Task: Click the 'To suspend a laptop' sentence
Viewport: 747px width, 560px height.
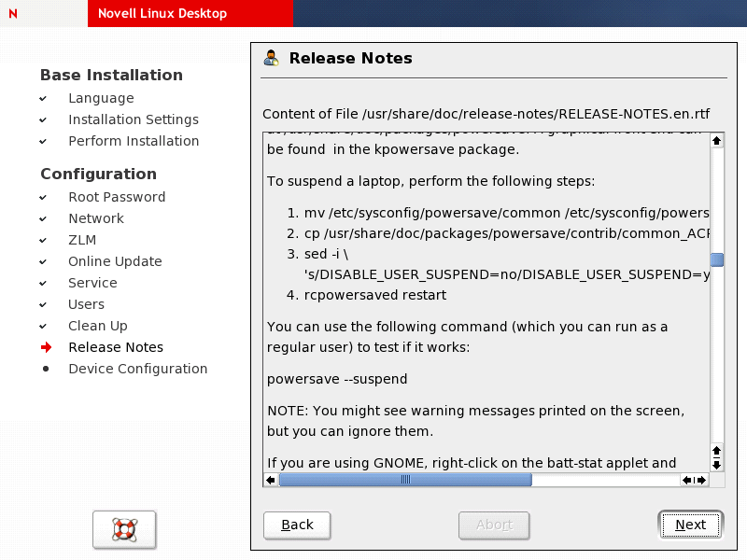Action: [430, 181]
